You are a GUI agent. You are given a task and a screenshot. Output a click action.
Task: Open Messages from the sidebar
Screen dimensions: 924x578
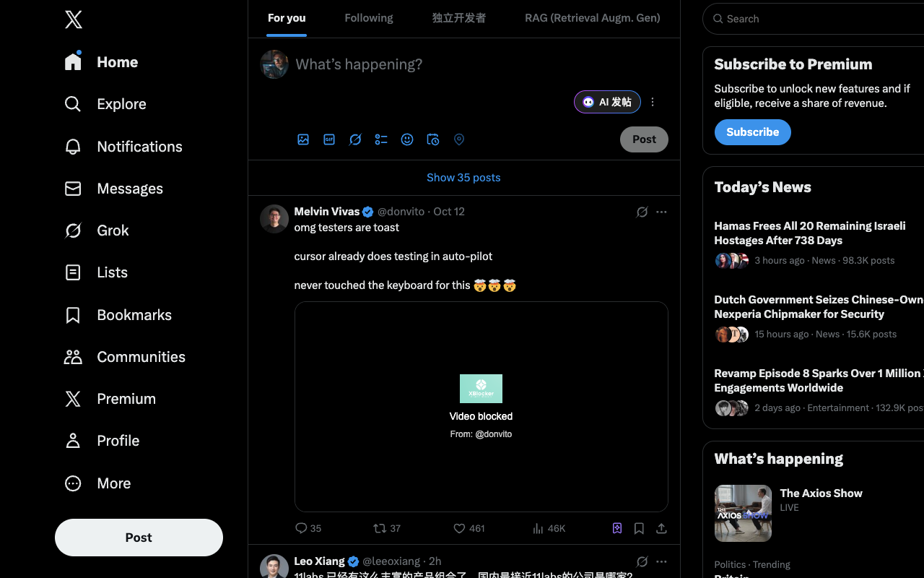114,189
